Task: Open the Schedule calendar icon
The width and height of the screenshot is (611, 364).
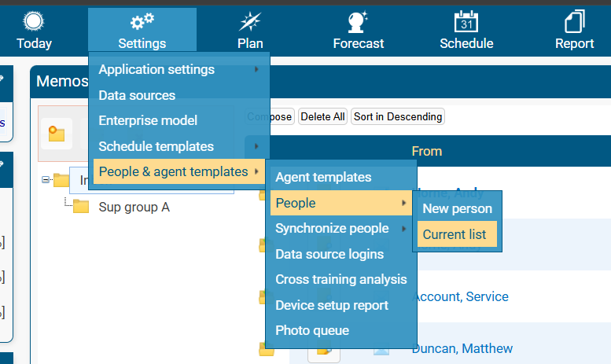Action: 466,21
